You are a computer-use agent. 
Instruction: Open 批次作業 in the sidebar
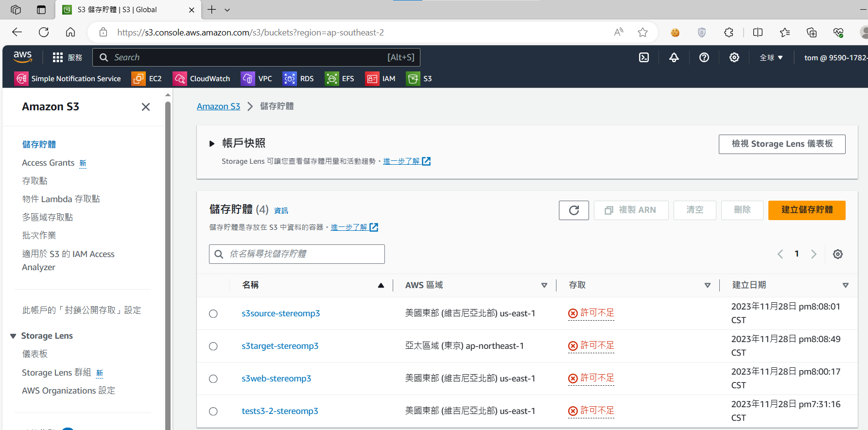(39, 235)
